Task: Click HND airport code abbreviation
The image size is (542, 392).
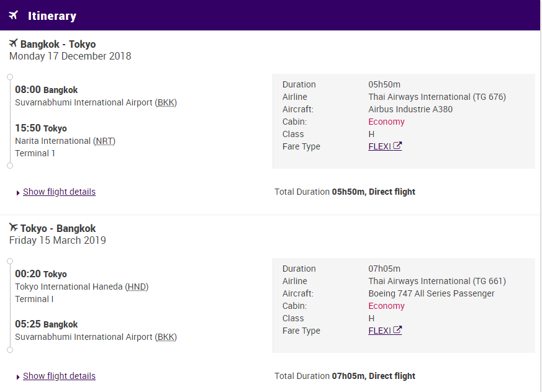Action: 137,287
